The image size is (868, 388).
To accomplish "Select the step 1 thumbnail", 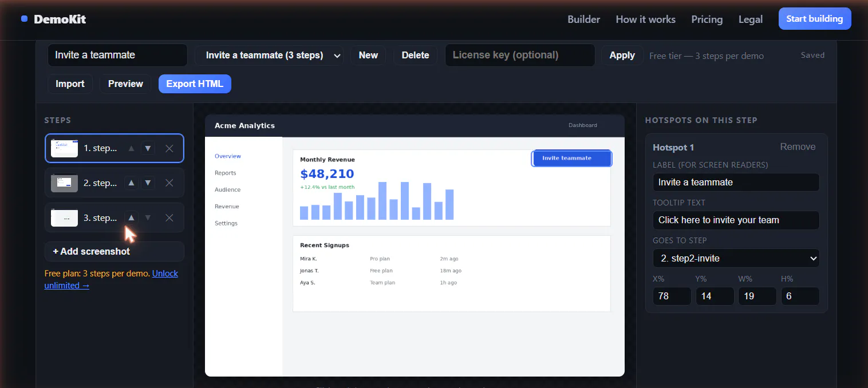I will (x=64, y=148).
